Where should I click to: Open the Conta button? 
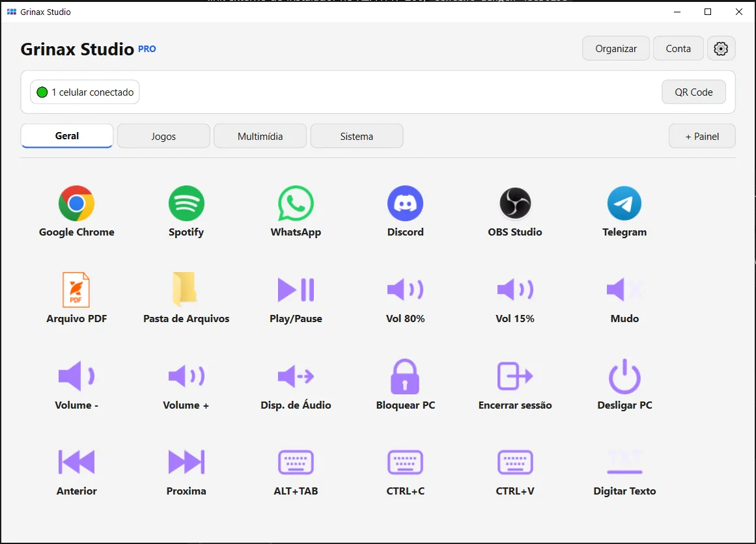point(678,48)
